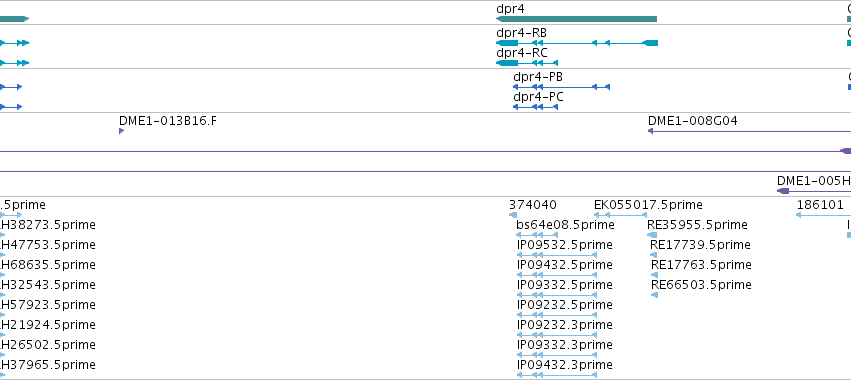Image resolution: width=851 pixels, height=380 pixels.
Task: Click the IP09332.5prime EST label
Action: click(x=564, y=285)
